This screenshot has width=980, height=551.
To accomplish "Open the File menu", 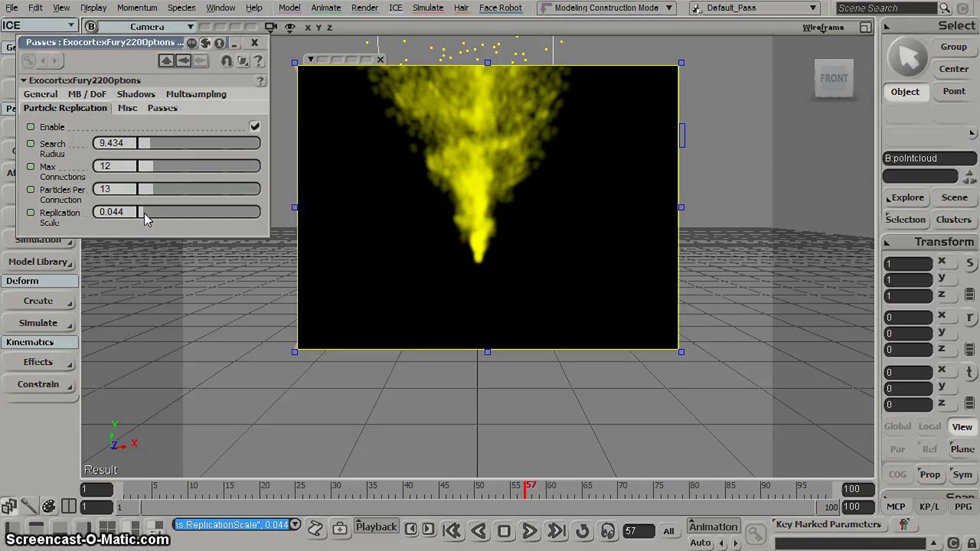I will pos(11,8).
